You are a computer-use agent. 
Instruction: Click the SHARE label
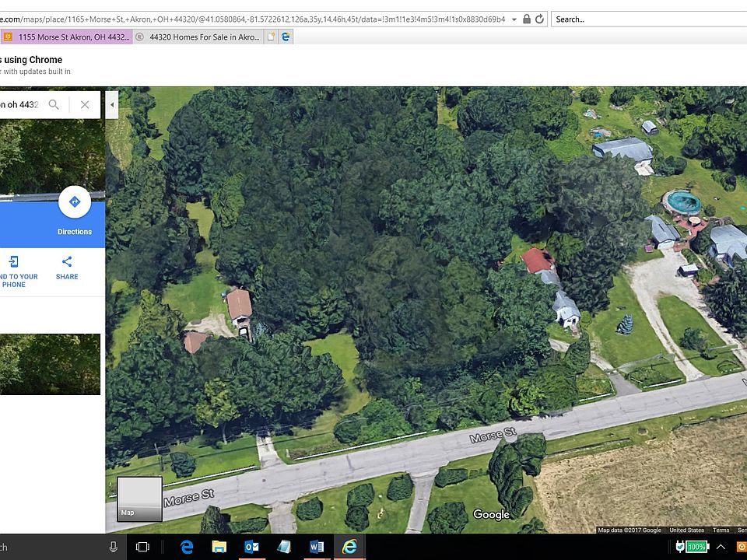(67, 277)
